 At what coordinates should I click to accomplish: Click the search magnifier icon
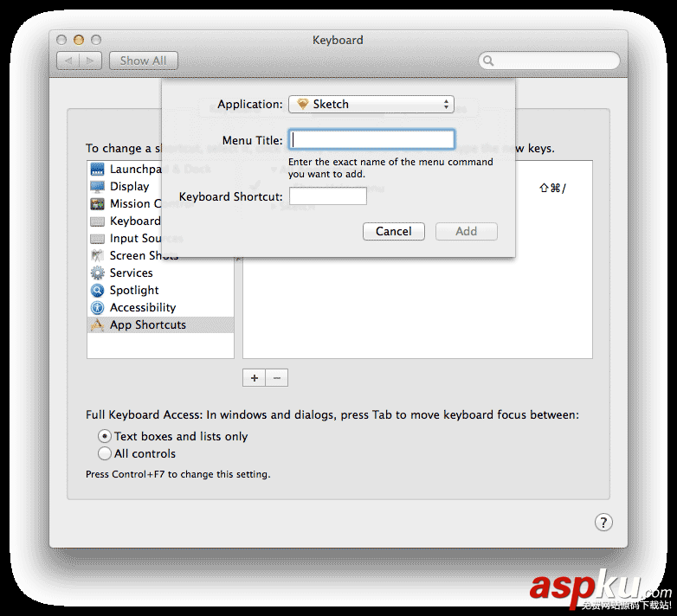click(x=488, y=61)
